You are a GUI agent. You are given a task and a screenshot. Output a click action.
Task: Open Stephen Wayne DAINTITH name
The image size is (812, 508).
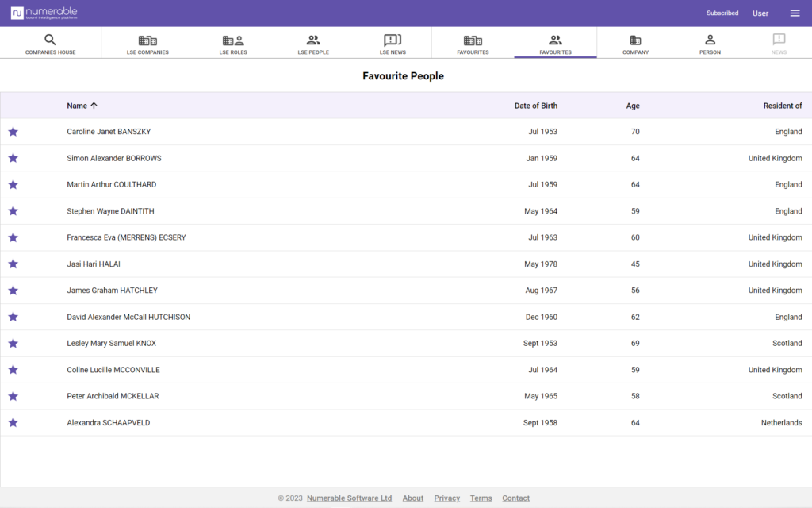click(x=110, y=211)
